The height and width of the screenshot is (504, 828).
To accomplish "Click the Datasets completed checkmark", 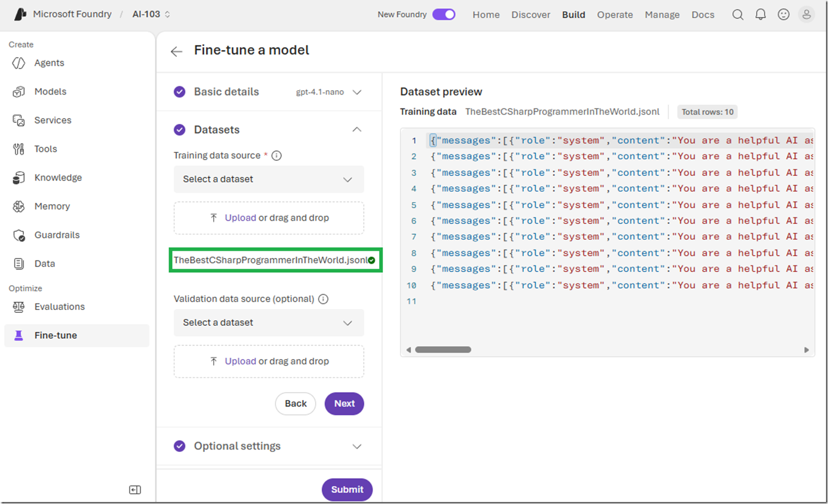I will click(179, 130).
